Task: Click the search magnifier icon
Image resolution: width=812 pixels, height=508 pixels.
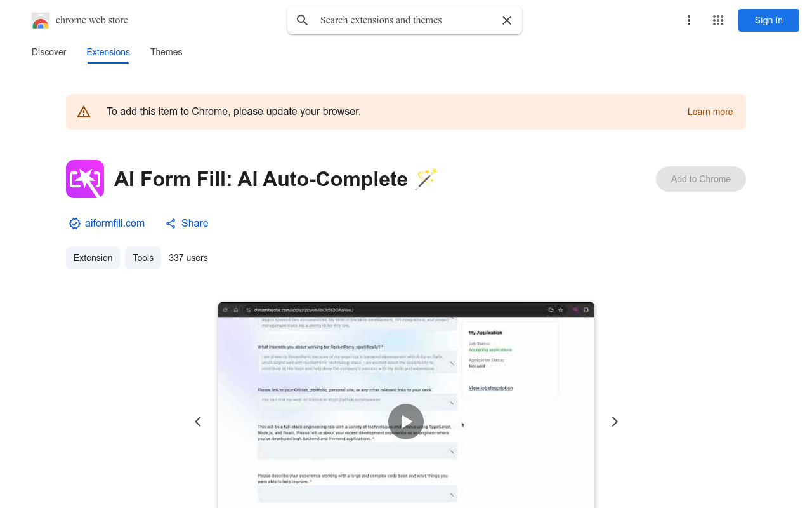Action: [x=303, y=20]
